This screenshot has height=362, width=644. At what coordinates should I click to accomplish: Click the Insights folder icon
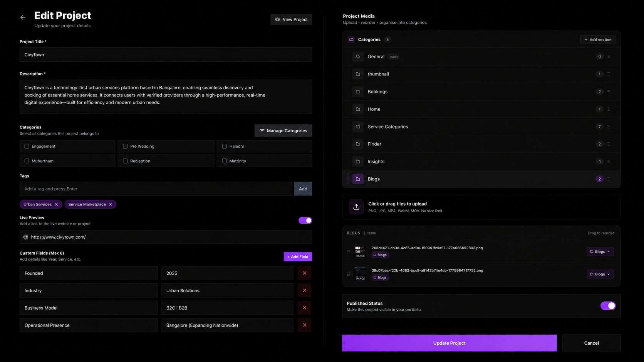[x=358, y=162]
